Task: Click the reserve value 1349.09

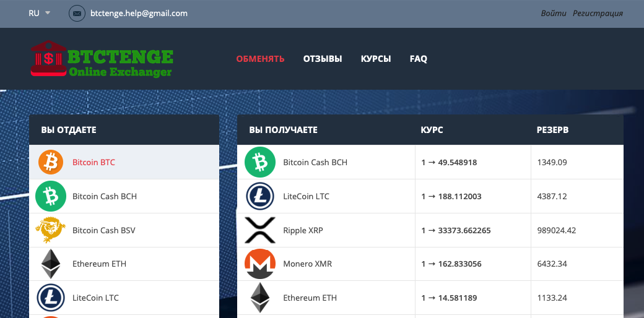Action: (x=552, y=163)
